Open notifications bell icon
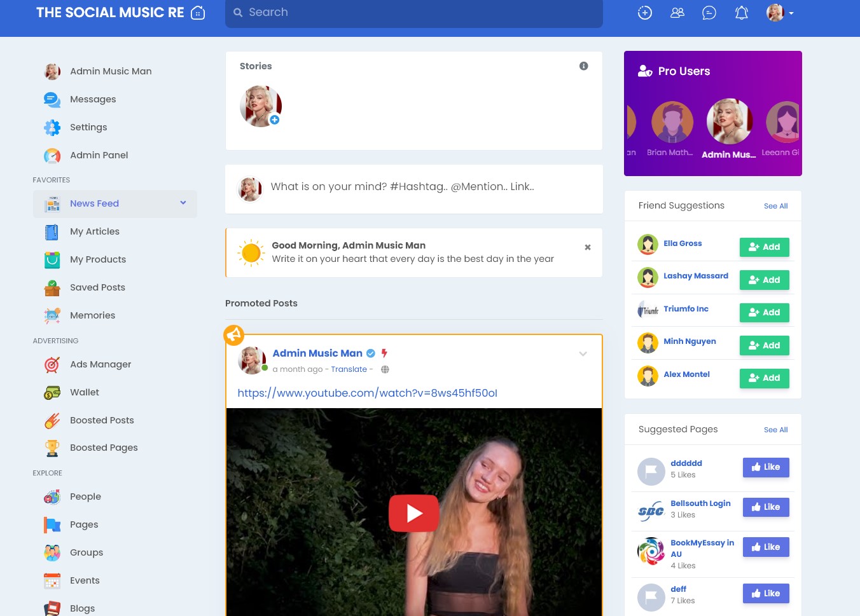Viewport: 860px width, 616px height. click(742, 13)
